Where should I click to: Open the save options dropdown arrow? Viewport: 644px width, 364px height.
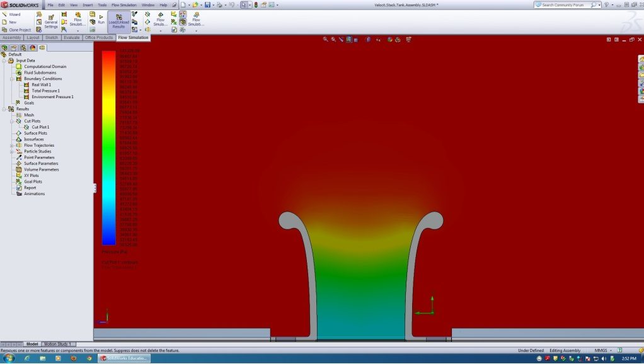point(213,5)
